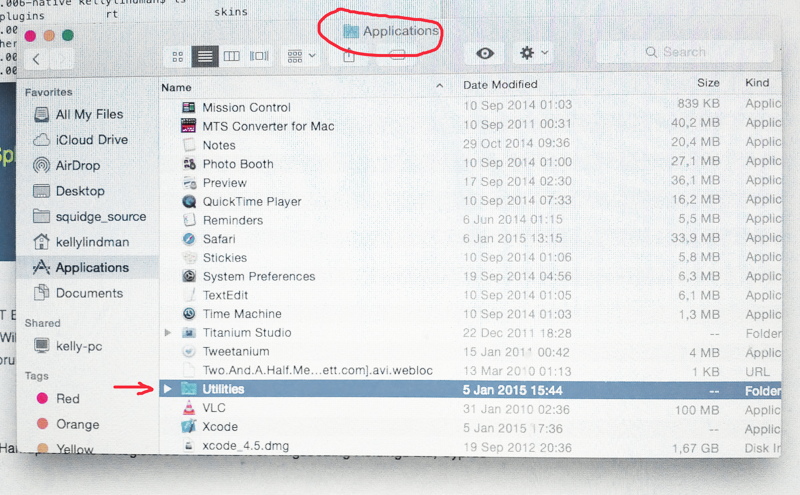Click the Search field
This screenshot has height=495, width=800.
coord(685,52)
